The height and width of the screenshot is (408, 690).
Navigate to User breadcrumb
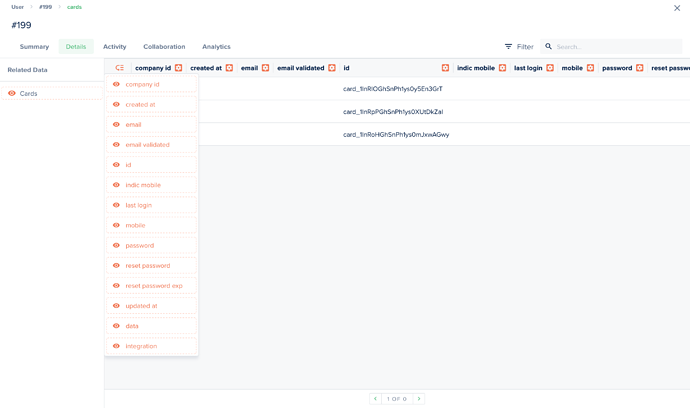click(x=18, y=7)
